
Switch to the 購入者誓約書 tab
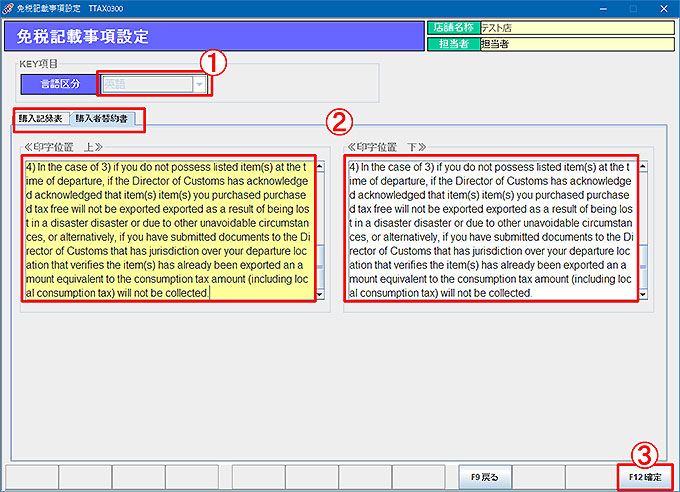101,118
